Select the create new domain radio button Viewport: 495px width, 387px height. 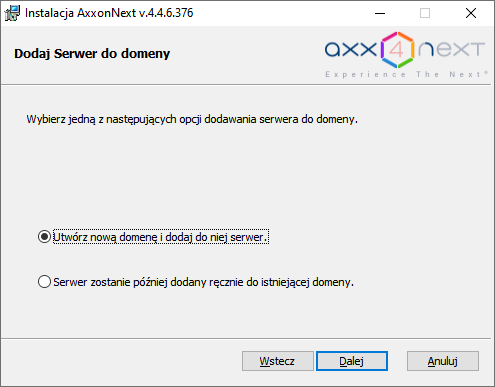pyautogui.click(x=44, y=237)
